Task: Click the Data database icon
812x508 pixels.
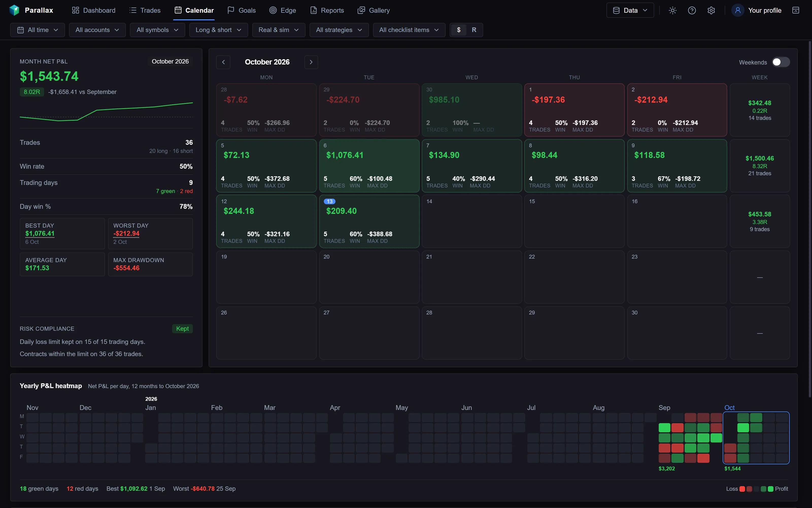Action: [x=616, y=10]
